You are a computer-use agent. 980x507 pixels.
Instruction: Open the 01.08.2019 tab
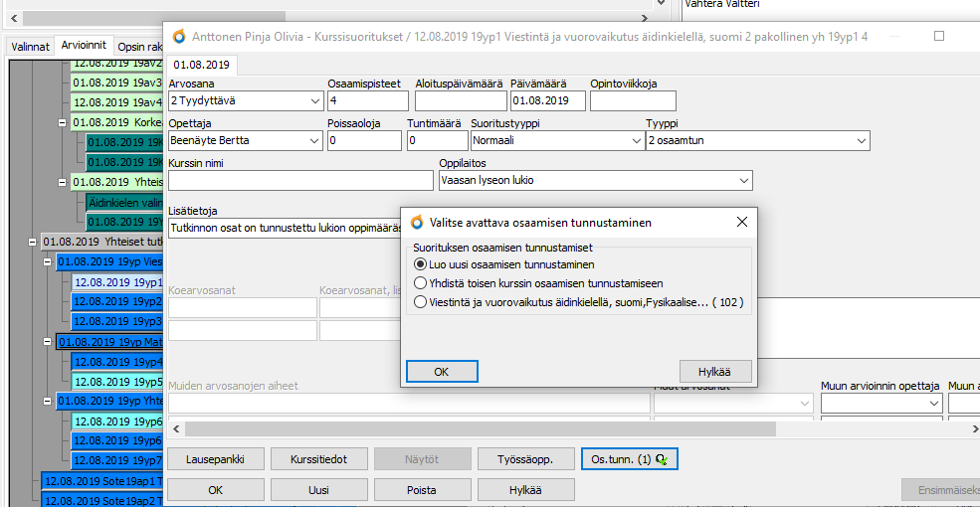coord(202,65)
